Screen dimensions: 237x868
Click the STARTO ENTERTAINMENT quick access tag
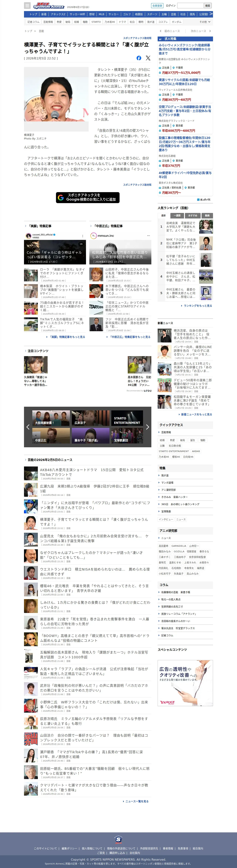pos(174,451)
